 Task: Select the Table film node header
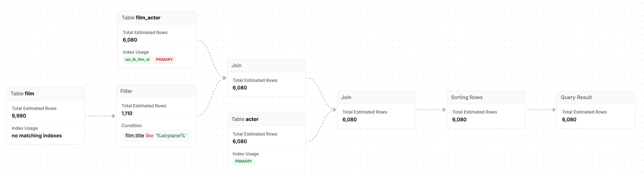(x=45, y=94)
